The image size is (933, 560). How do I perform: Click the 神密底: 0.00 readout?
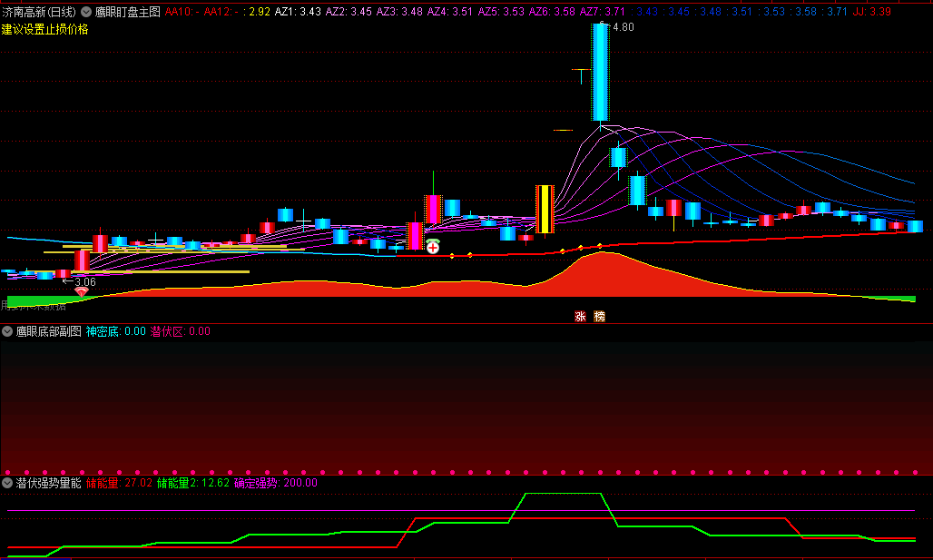coord(116,331)
